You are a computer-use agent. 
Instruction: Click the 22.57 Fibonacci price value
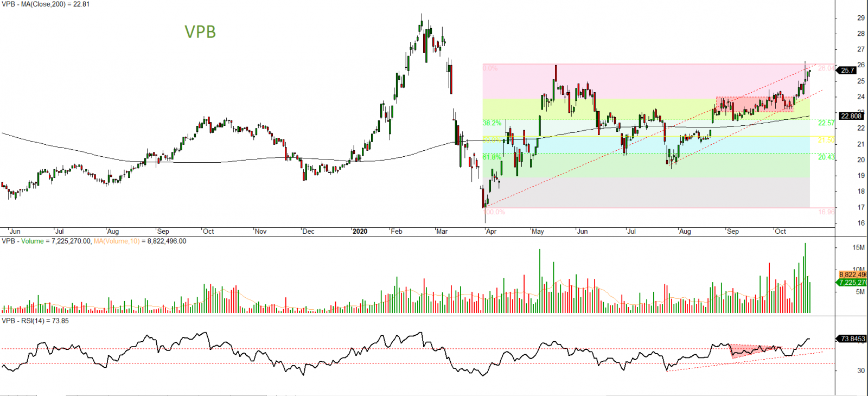click(826, 123)
